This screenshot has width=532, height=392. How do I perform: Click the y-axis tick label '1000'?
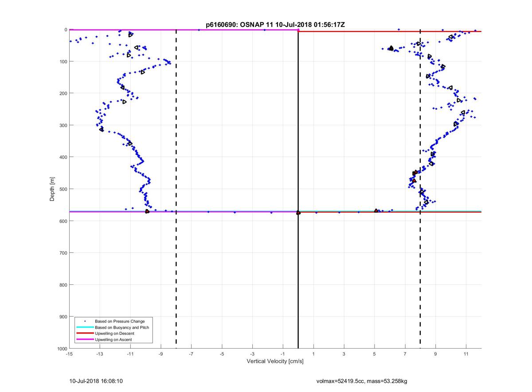(62, 349)
